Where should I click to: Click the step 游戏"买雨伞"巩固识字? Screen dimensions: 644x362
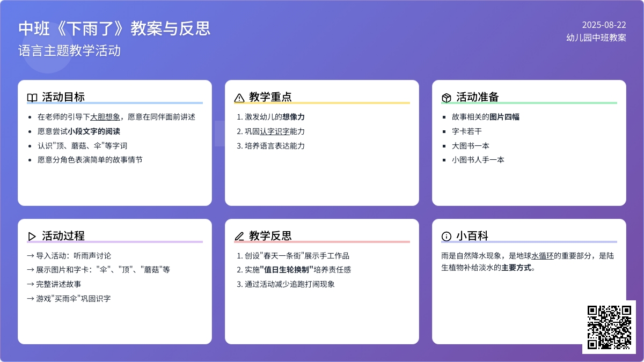69,299
